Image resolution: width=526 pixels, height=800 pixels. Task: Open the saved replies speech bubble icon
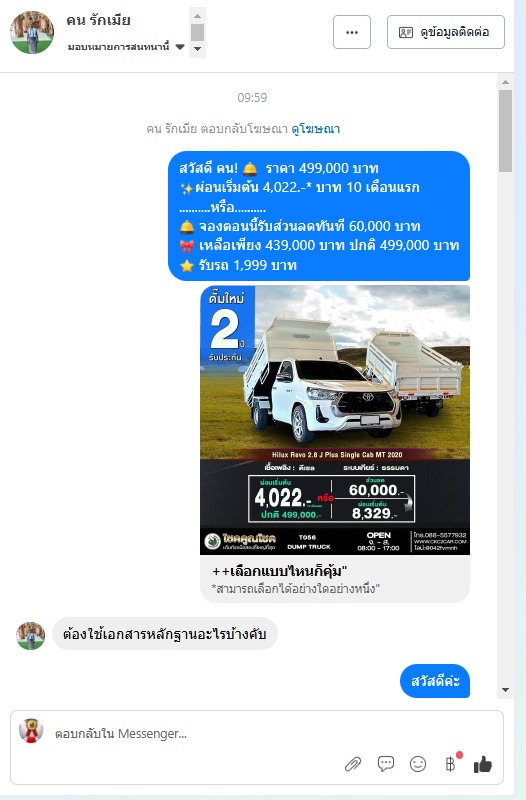386,764
